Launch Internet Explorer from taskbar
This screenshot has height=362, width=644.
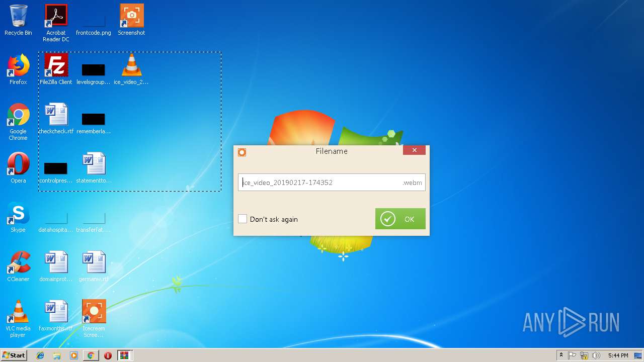point(40,355)
